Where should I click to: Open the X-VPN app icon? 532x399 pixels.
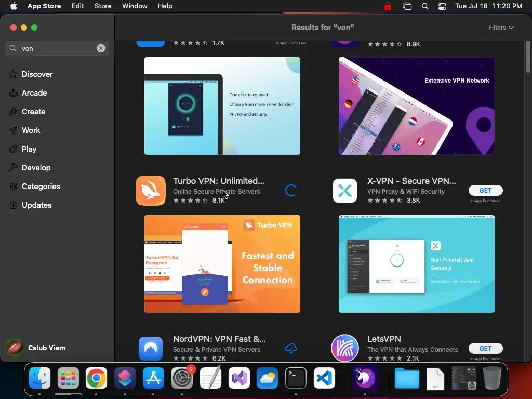tap(345, 191)
